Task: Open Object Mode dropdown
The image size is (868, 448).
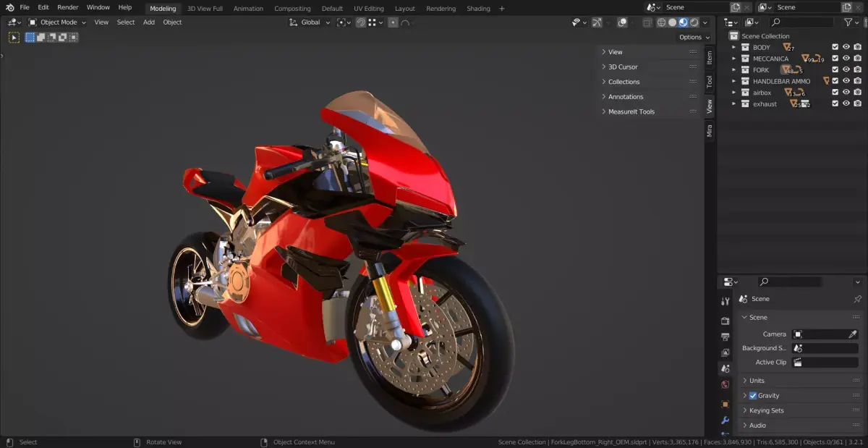Action: (x=56, y=22)
